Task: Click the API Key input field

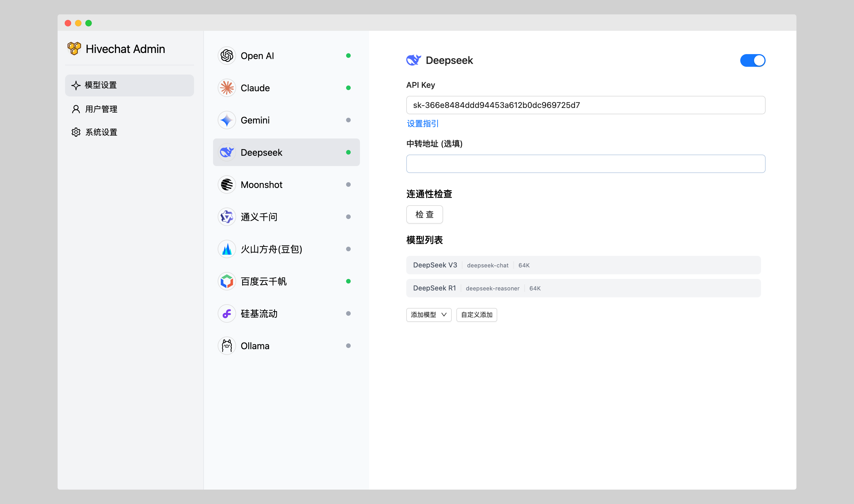Action: pyautogui.click(x=585, y=105)
